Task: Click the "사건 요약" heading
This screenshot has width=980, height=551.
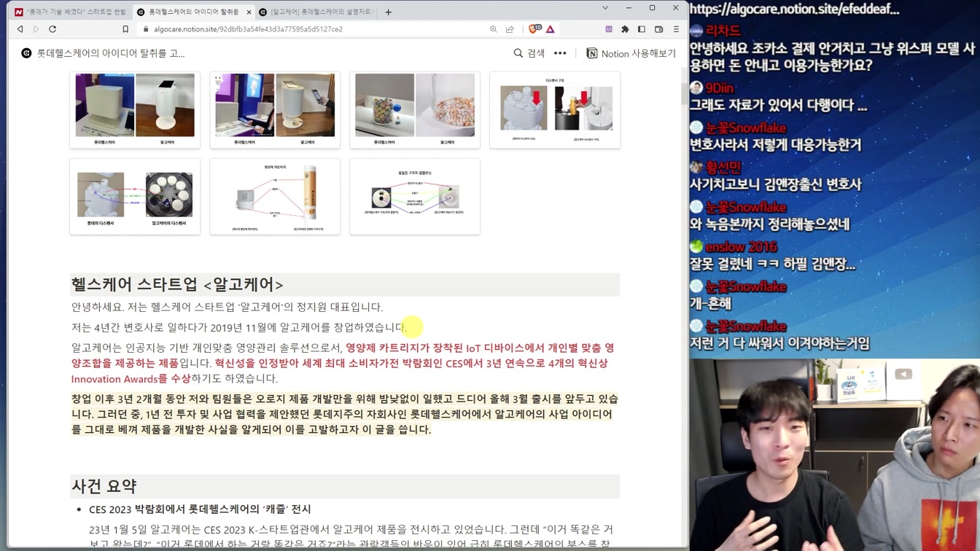Action: click(x=104, y=486)
